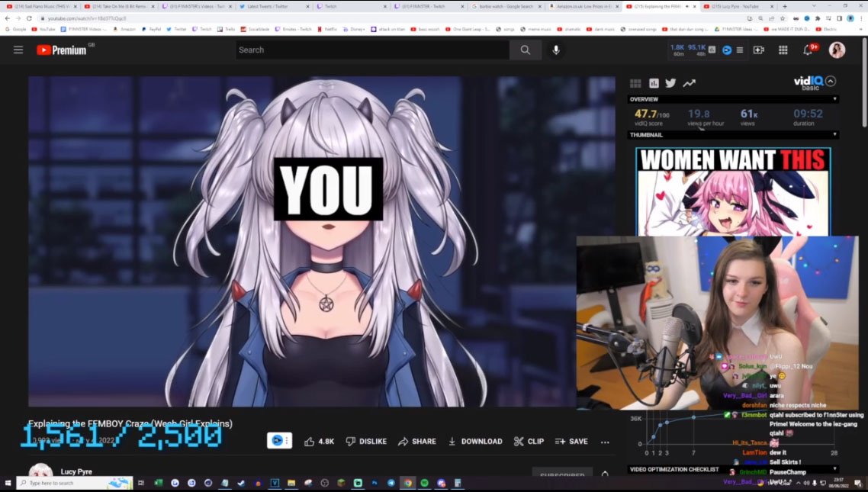Collapse the vidIQ basic panel with chevron
868x492 pixels.
[831, 82]
